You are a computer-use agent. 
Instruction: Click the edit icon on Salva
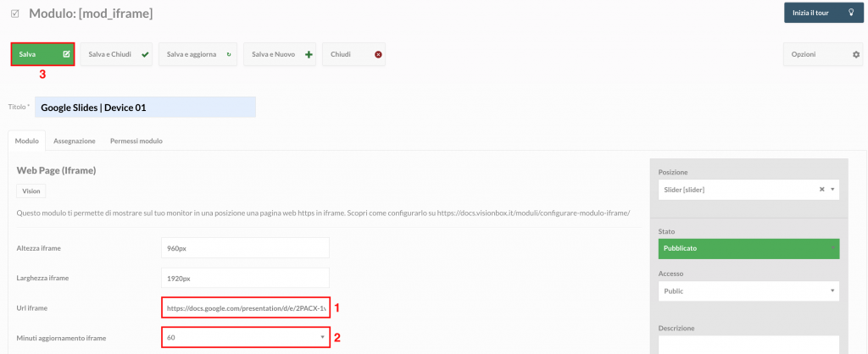[x=66, y=54]
